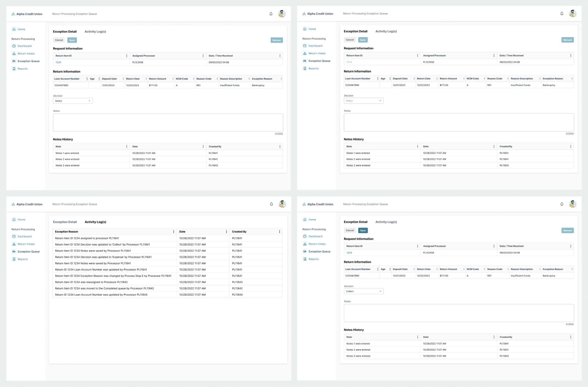Click Reports icon in bottom-right screen sidebar
The image size is (588, 387).
(305, 259)
